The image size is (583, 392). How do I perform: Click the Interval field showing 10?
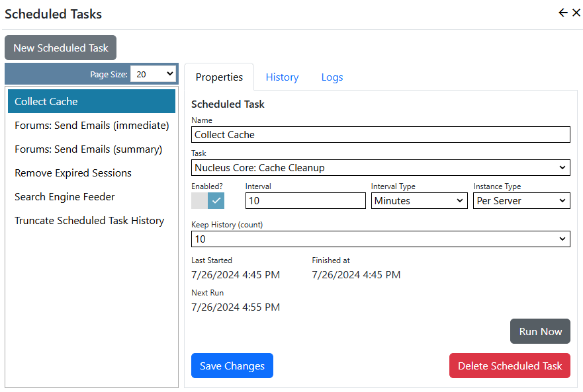(x=305, y=200)
